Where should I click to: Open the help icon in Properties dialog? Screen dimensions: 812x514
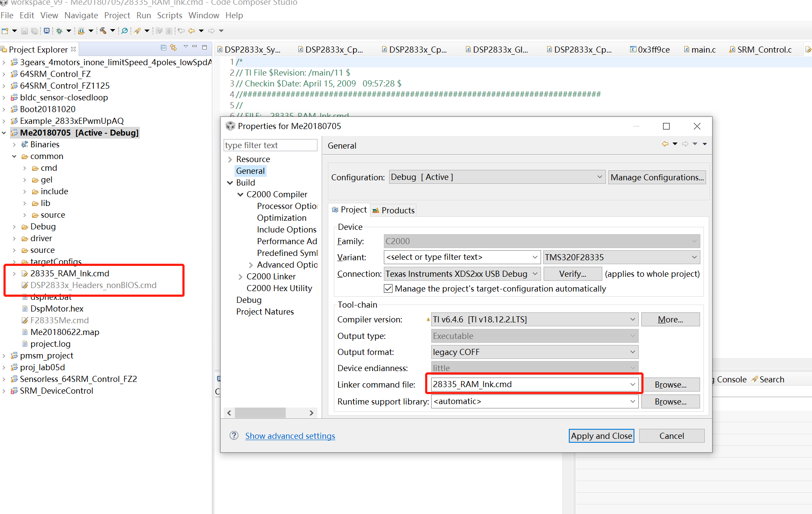(x=234, y=436)
